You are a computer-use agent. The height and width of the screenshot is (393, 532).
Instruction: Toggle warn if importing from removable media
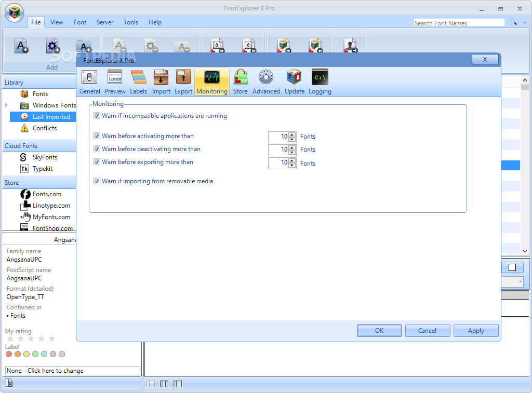click(97, 181)
